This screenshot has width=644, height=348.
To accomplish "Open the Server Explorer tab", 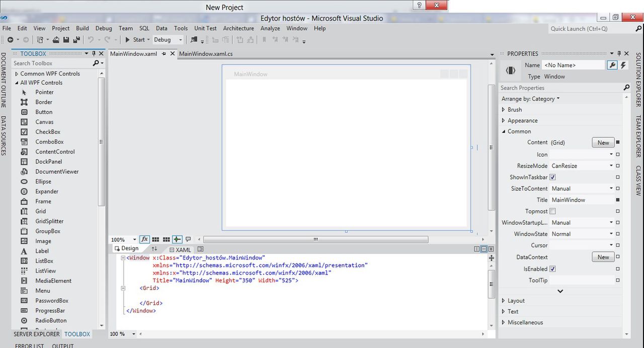I will (36, 334).
